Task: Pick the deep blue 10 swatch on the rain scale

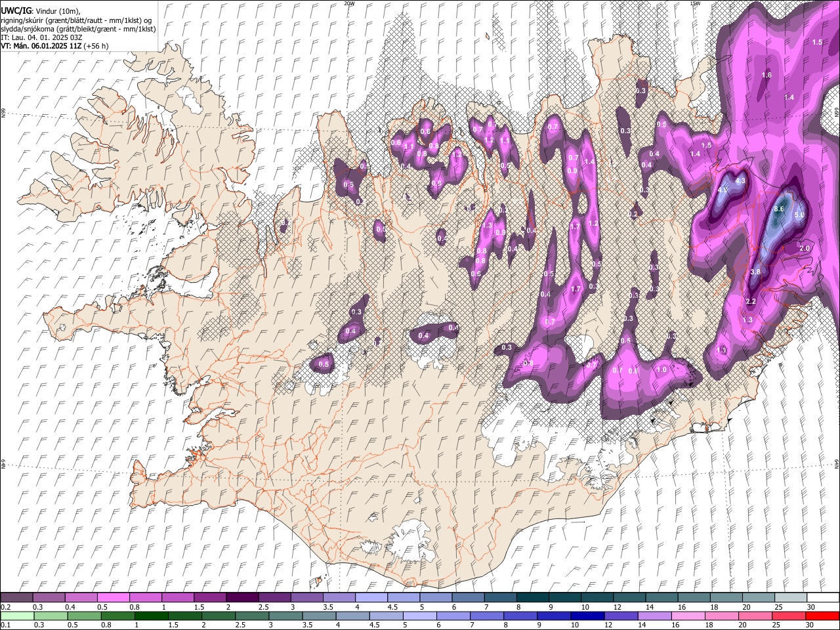Action: pyautogui.click(x=586, y=616)
